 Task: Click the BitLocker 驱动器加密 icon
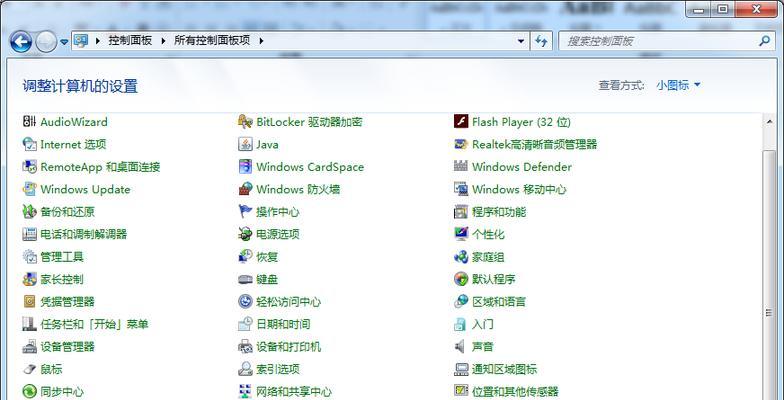[245, 122]
